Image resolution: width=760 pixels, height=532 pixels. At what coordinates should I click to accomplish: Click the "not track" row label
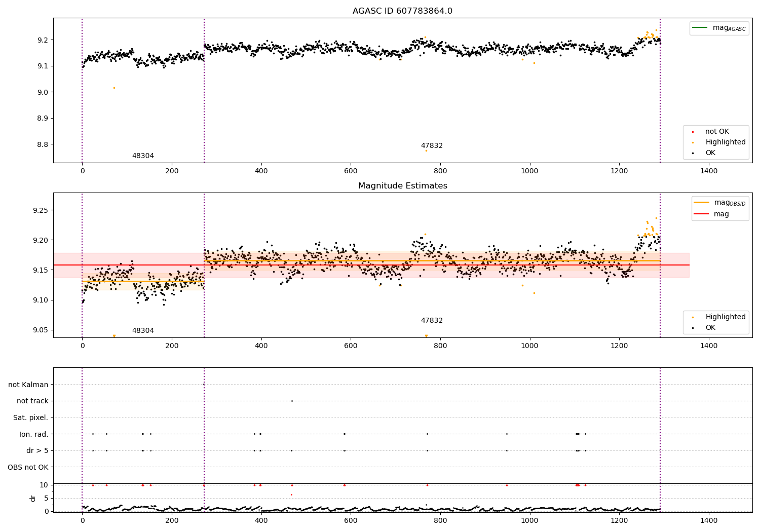pyautogui.click(x=32, y=401)
